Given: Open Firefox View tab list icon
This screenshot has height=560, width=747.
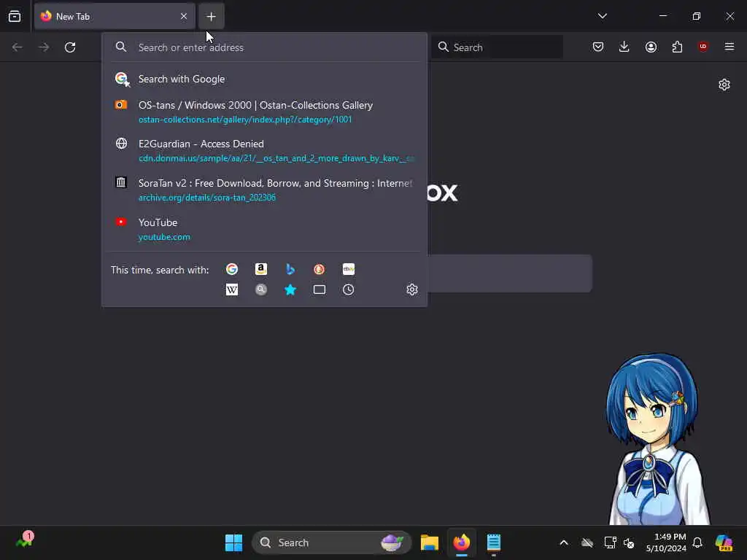Looking at the screenshot, I should pyautogui.click(x=15, y=16).
